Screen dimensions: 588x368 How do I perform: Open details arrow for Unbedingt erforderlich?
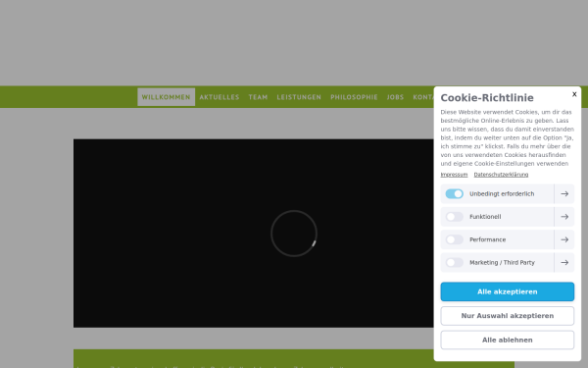tap(564, 193)
